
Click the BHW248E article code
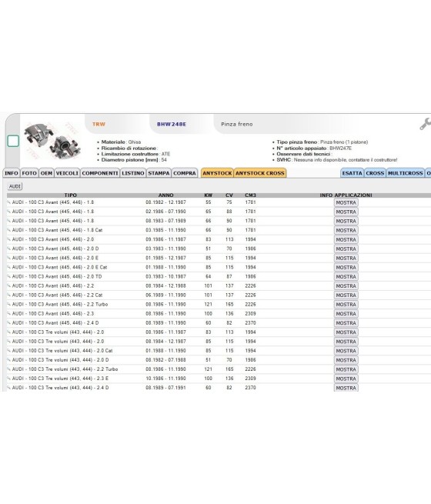click(172, 124)
